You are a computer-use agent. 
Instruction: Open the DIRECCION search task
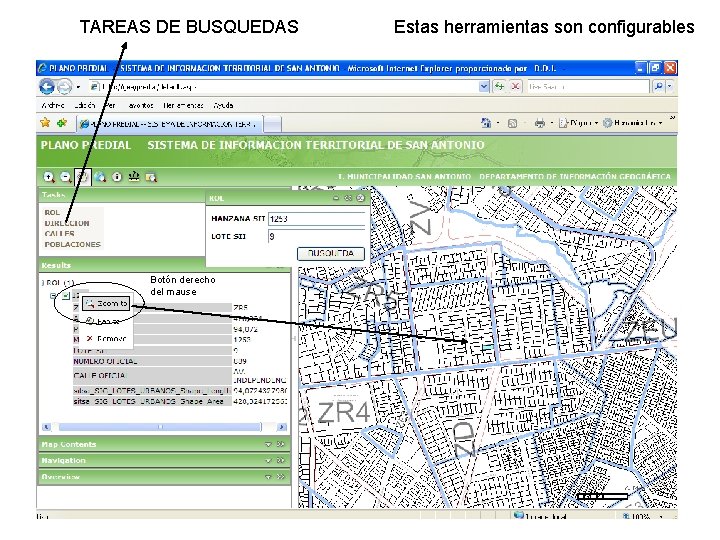[x=67, y=223]
